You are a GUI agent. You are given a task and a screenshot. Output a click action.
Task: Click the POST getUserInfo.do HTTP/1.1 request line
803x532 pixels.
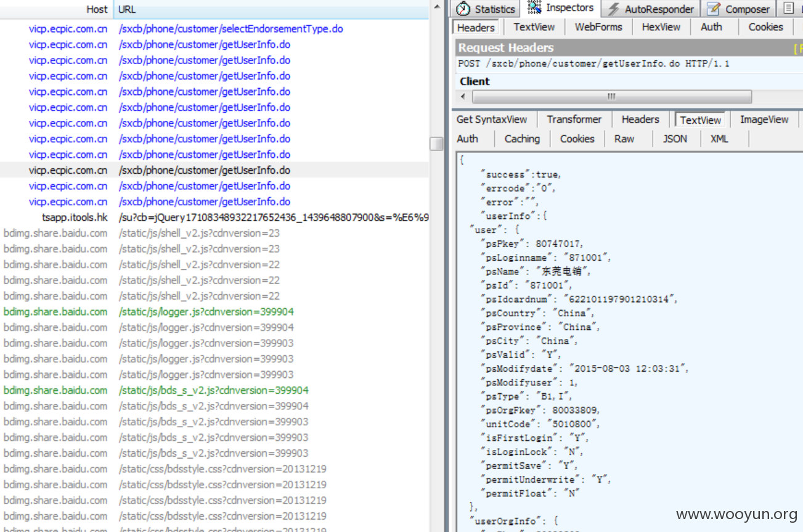pyautogui.click(x=593, y=63)
